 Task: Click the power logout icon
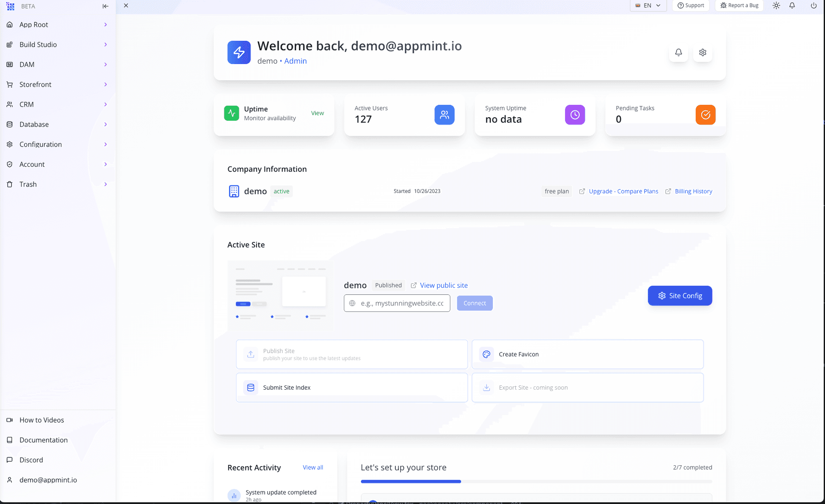(x=813, y=6)
